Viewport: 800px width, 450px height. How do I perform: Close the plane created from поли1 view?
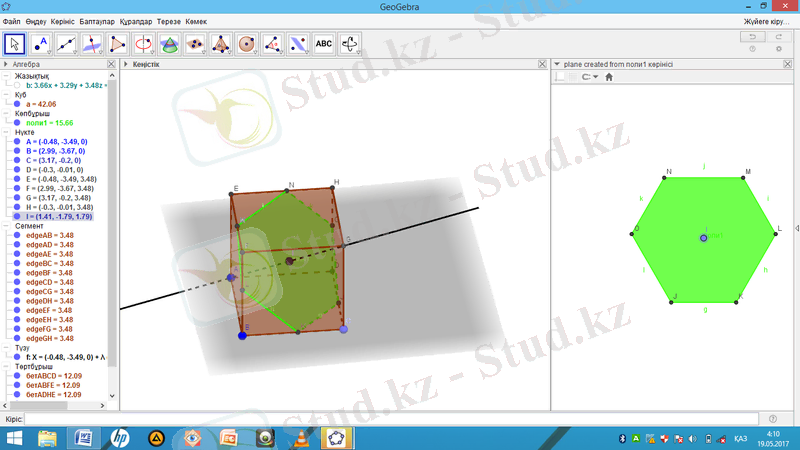(x=787, y=64)
